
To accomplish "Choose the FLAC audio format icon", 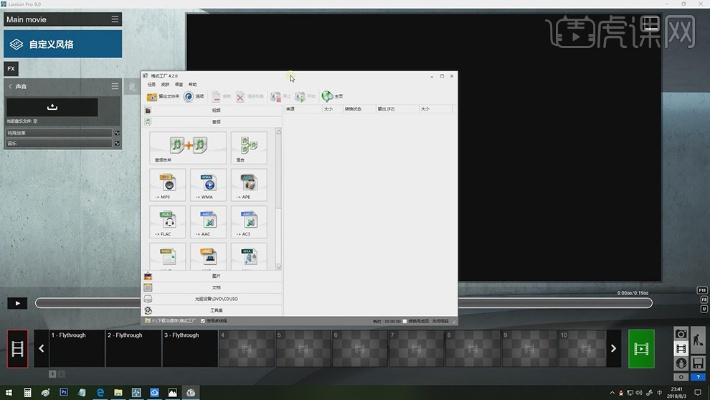I will pyautogui.click(x=168, y=223).
